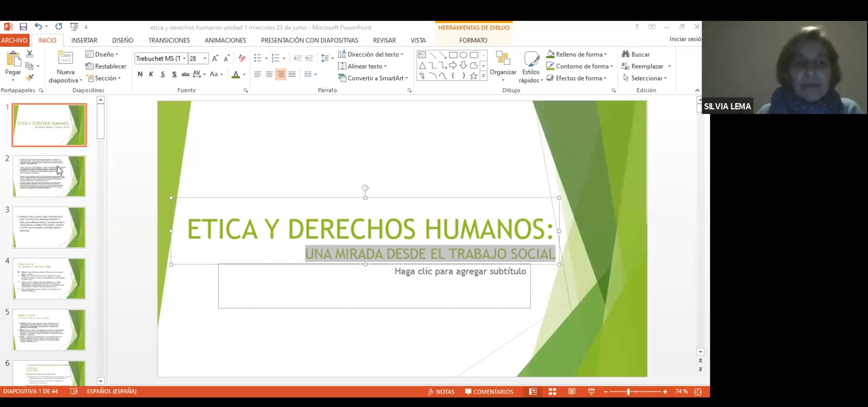Align text to the left

(x=258, y=74)
